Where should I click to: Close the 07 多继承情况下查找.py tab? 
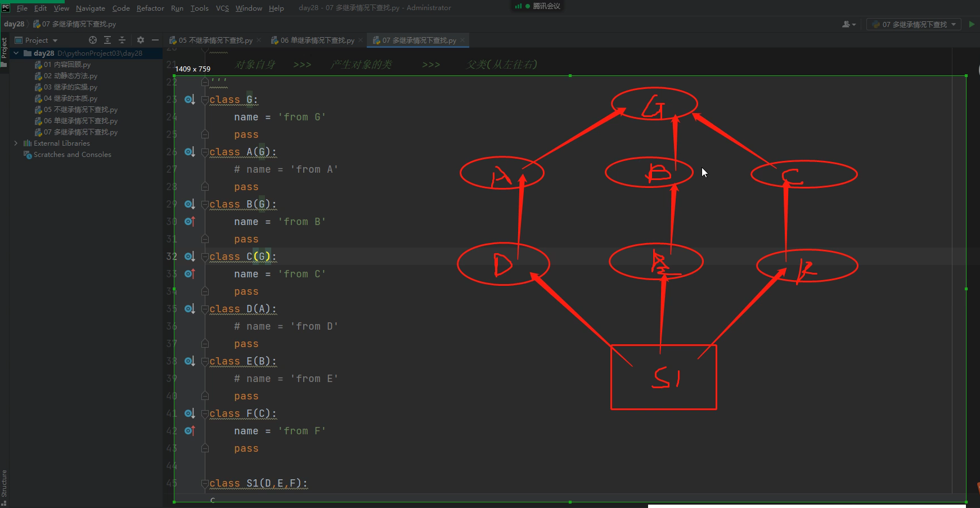(x=462, y=41)
